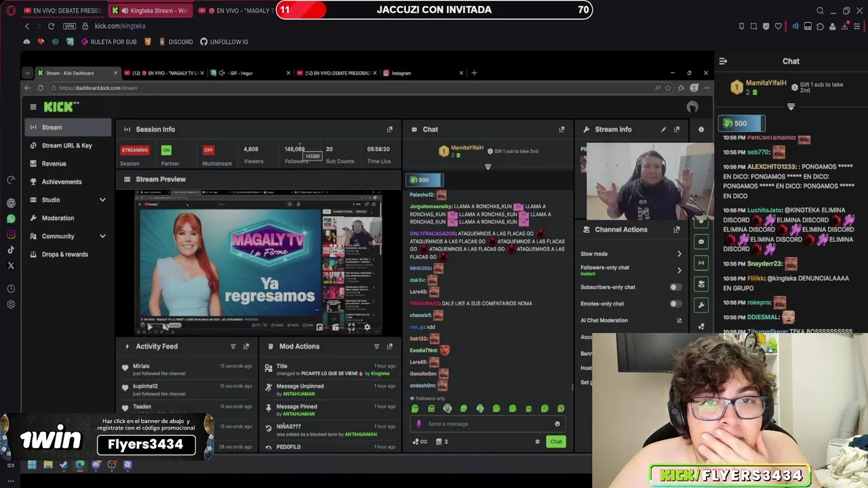Toggle Emotes-only chat switch

tap(675, 304)
